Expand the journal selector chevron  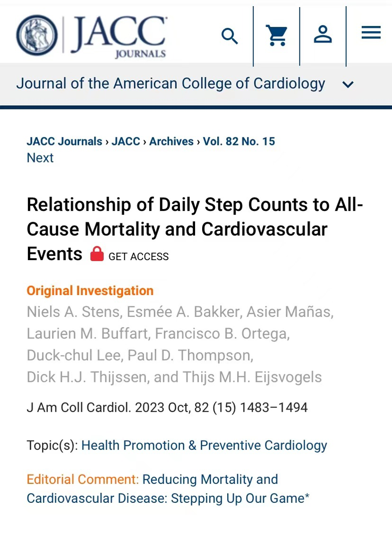pos(348,85)
